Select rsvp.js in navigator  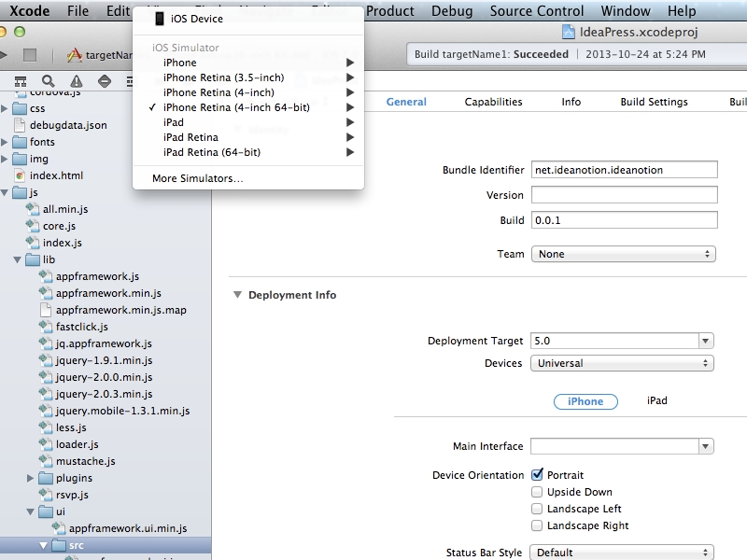point(72,495)
